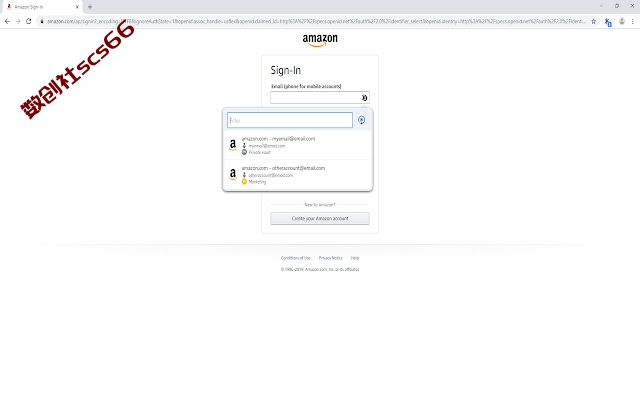This screenshot has width=640, height=400.
Task: Click the browser forward arrow
Action: click(x=18, y=21)
